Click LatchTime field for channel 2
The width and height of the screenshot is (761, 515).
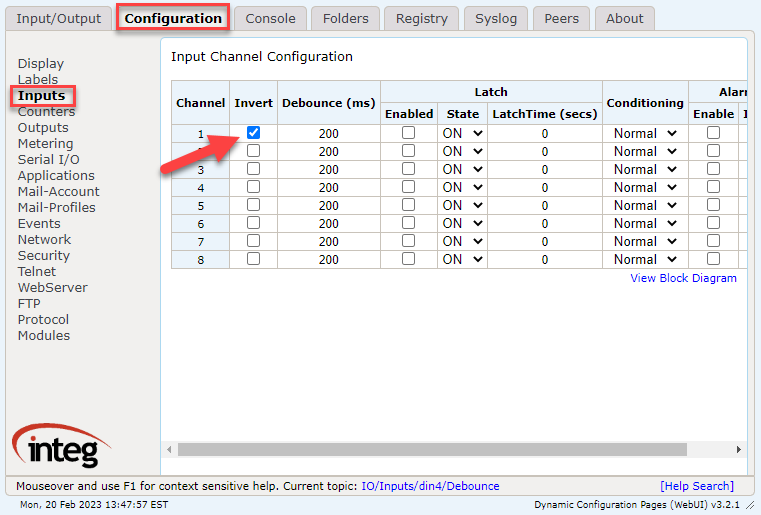coord(544,151)
